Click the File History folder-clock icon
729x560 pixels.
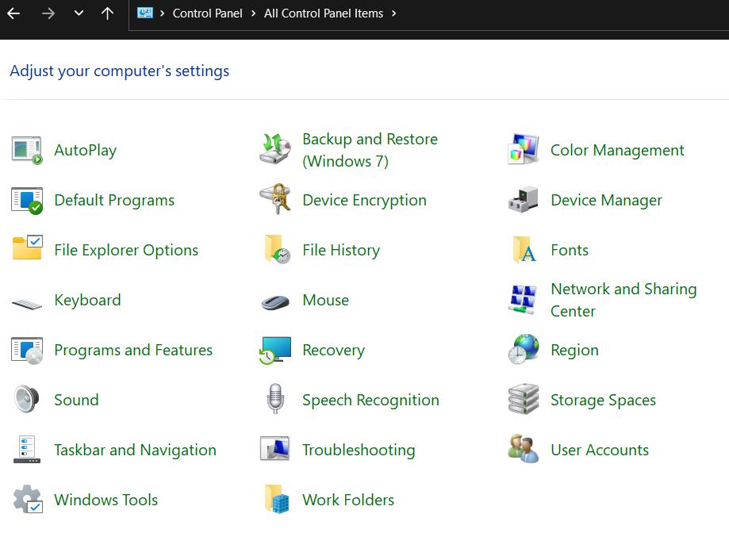277,249
